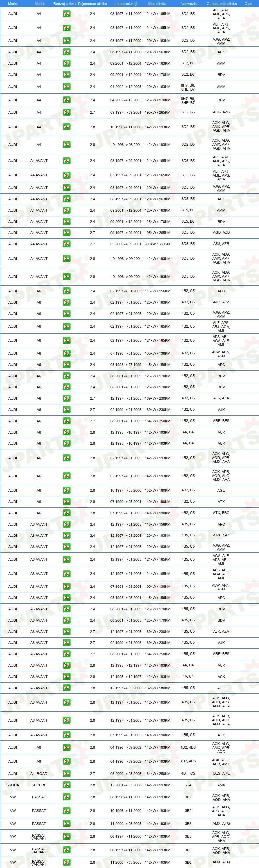The height and width of the screenshot is (868, 259).
Task: Click the fuel icon for PASSAT VARIANT 3B6 row
Action: pos(66,862)
